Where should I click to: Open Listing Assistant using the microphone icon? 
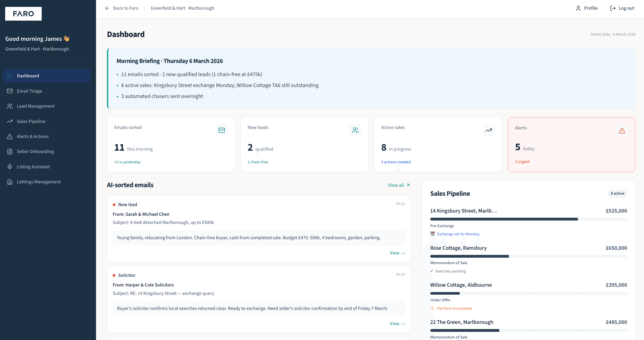pos(10,167)
